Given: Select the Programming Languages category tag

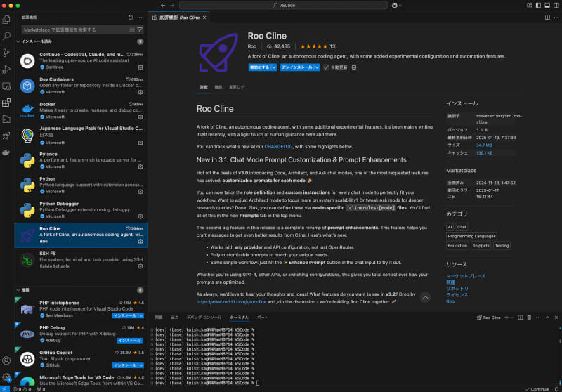Looking at the screenshot, I should coord(471,237).
